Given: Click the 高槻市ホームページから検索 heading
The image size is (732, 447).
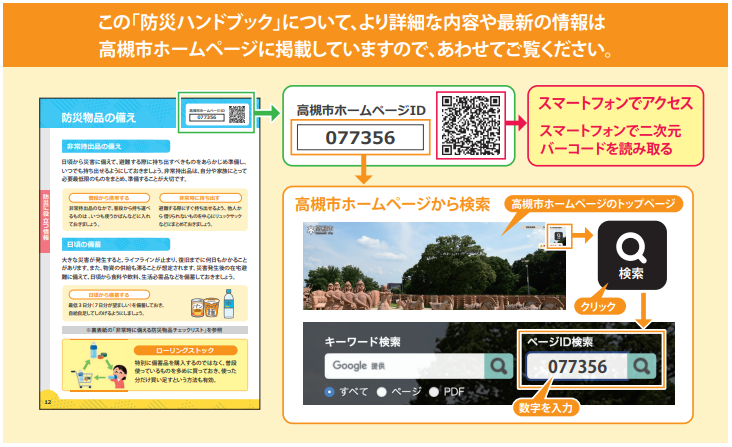Looking at the screenshot, I should tap(392, 205).
